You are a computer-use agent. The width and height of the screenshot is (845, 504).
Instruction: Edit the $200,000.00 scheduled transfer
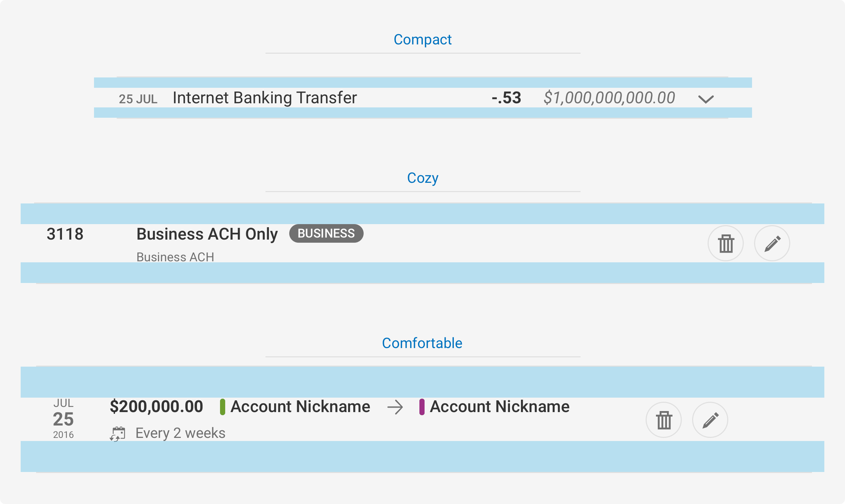click(x=710, y=420)
